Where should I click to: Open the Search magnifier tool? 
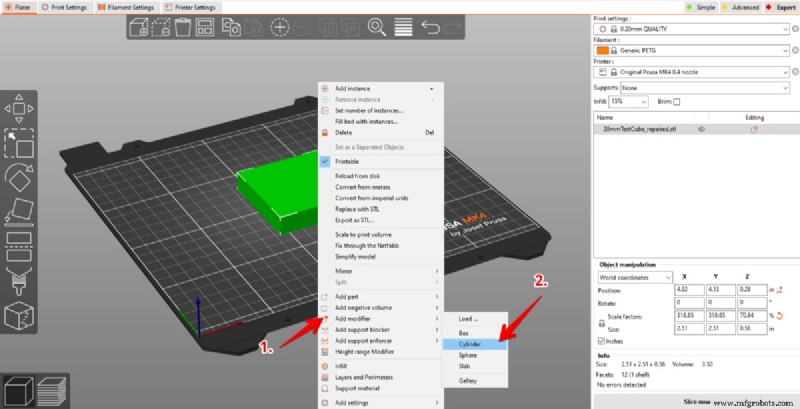[377, 27]
